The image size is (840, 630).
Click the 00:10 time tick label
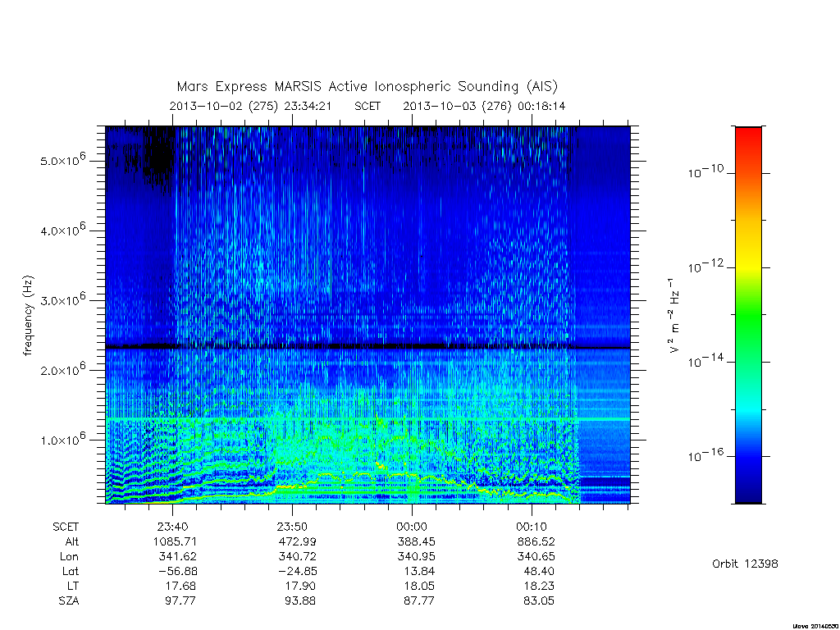click(x=532, y=527)
